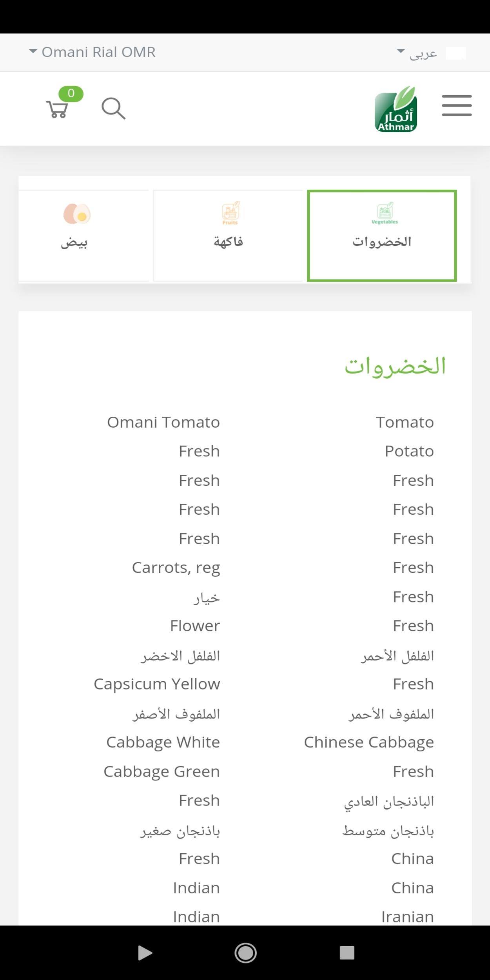Tap the search magnifier icon
This screenshot has height=980, width=490.
[113, 108]
